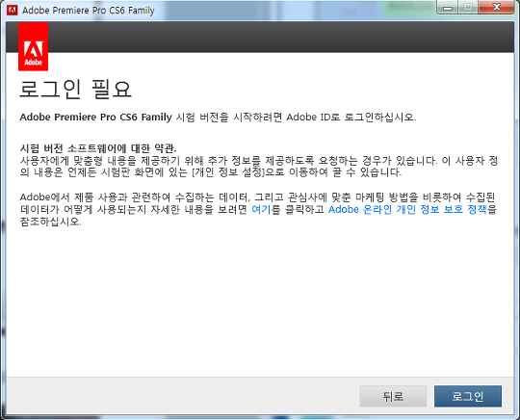Close the Adobe Premiere Pro CS6 window
Image resolution: width=520 pixels, height=420 pixels.
496,8
